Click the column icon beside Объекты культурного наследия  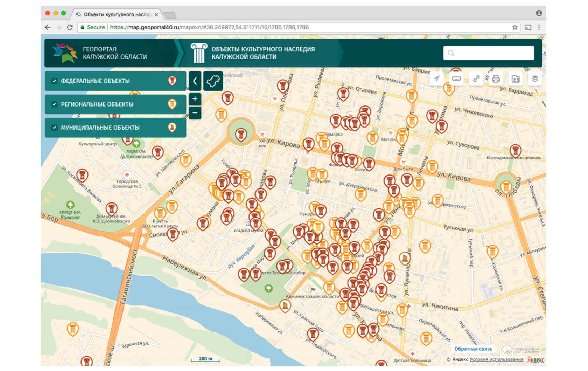(199, 53)
